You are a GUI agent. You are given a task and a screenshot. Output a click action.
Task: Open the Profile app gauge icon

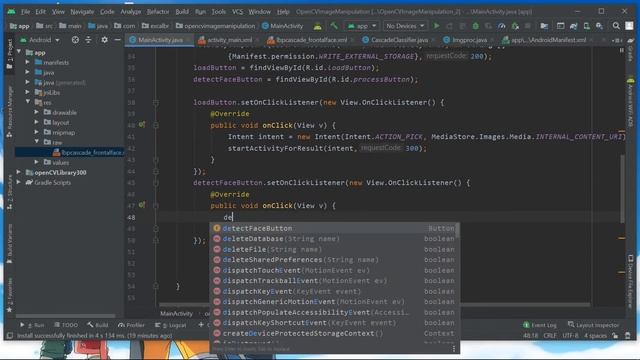(x=502, y=26)
